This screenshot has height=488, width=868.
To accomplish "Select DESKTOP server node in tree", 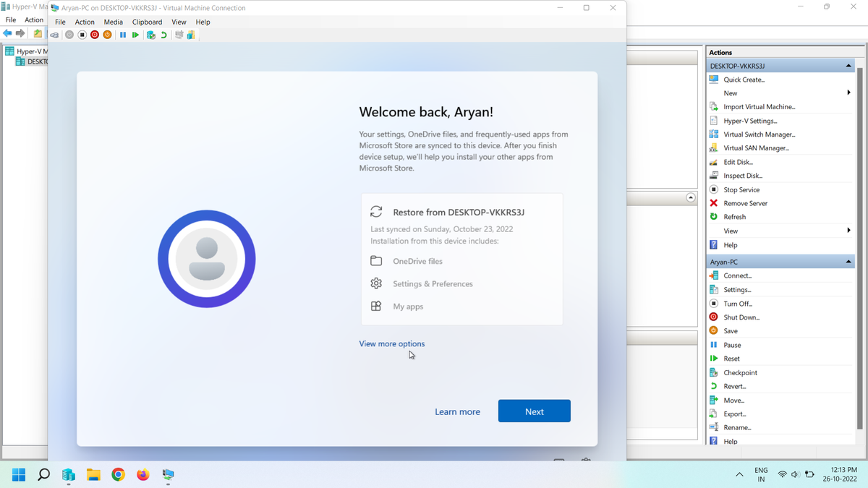I will pos(32,61).
